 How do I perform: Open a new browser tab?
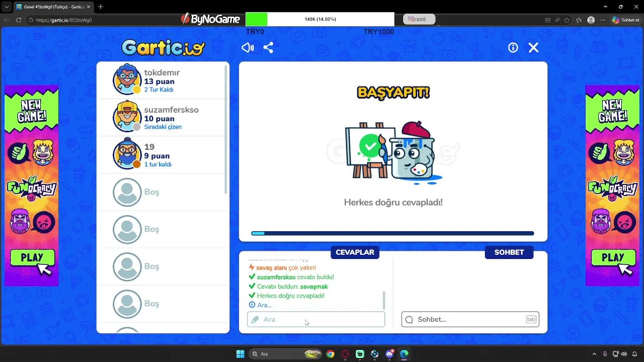point(101,7)
